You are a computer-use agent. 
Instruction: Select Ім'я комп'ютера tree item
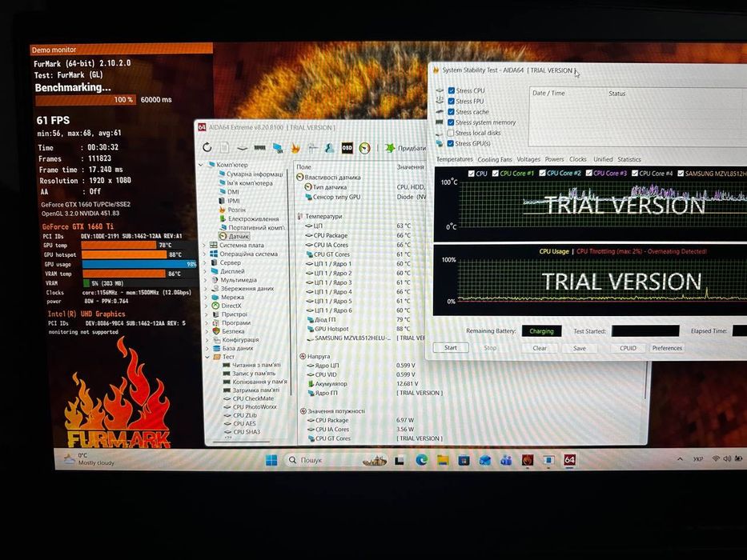coord(250,183)
